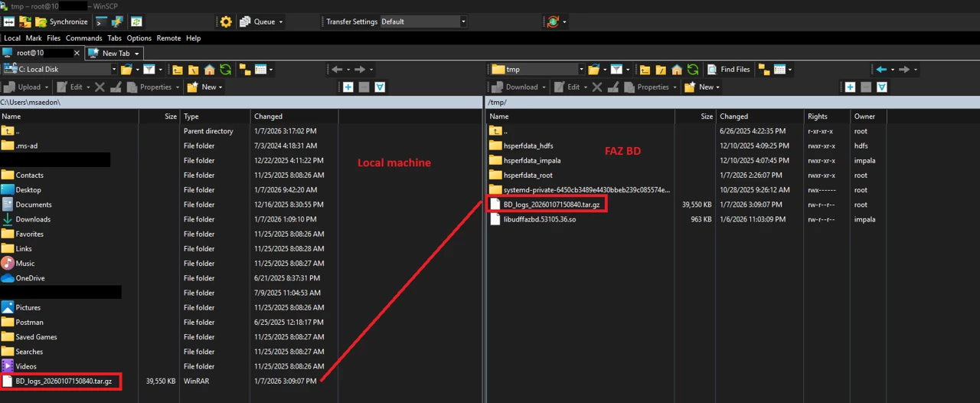Click the orange refresh session globe icon
This screenshot has height=403, width=980.
[x=554, y=21]
